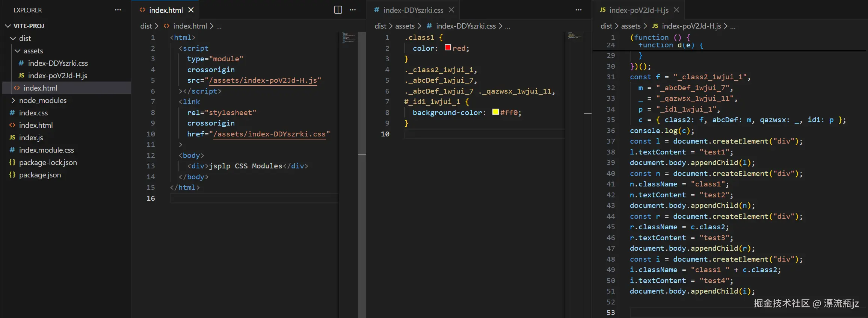Click the Split Editor icon in first editor group

338,10
